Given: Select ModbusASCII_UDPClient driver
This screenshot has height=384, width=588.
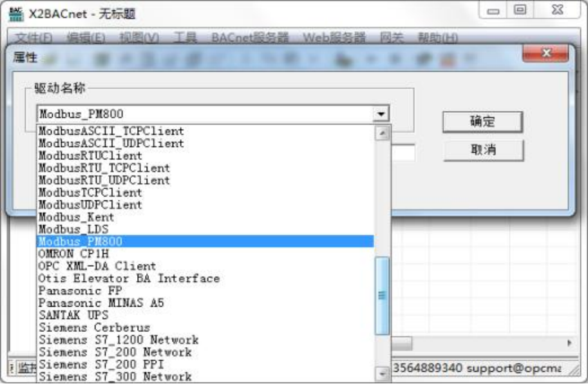Looking at the screenshot, I should (x=205, y=143).
